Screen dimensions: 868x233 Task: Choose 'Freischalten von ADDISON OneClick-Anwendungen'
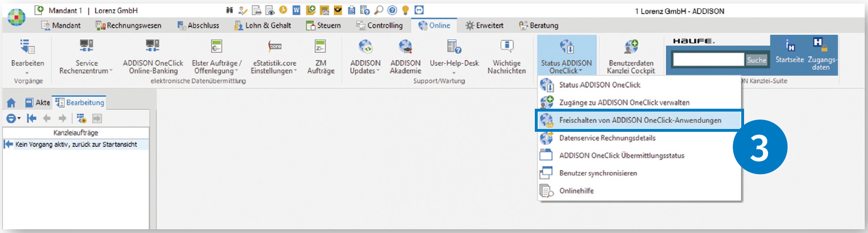(639, 120)
